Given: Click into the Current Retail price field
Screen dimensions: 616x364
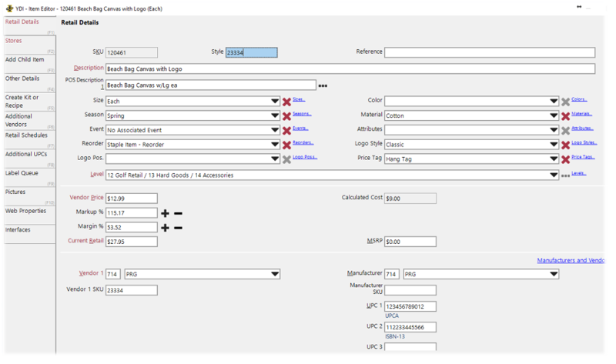Looking at the screenshot, I should pos(132,242).
